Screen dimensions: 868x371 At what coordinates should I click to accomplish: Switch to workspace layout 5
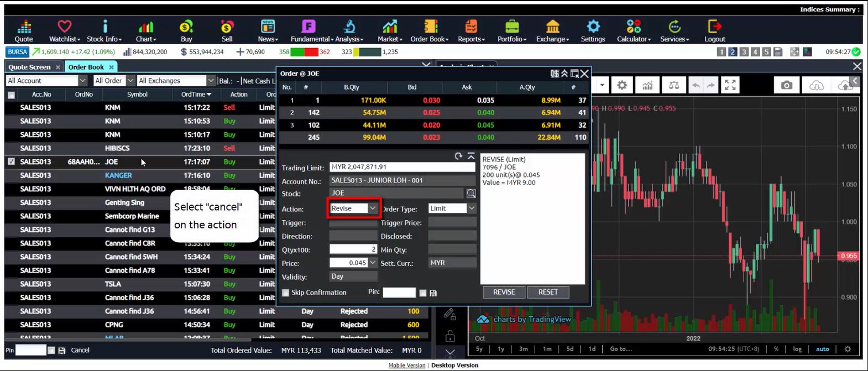766,52
